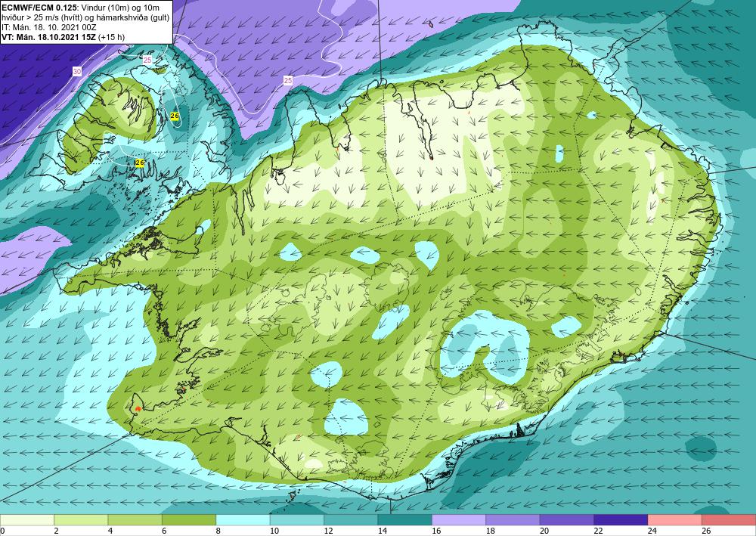Click the legend scale value "18"

(x=491, y=531)
